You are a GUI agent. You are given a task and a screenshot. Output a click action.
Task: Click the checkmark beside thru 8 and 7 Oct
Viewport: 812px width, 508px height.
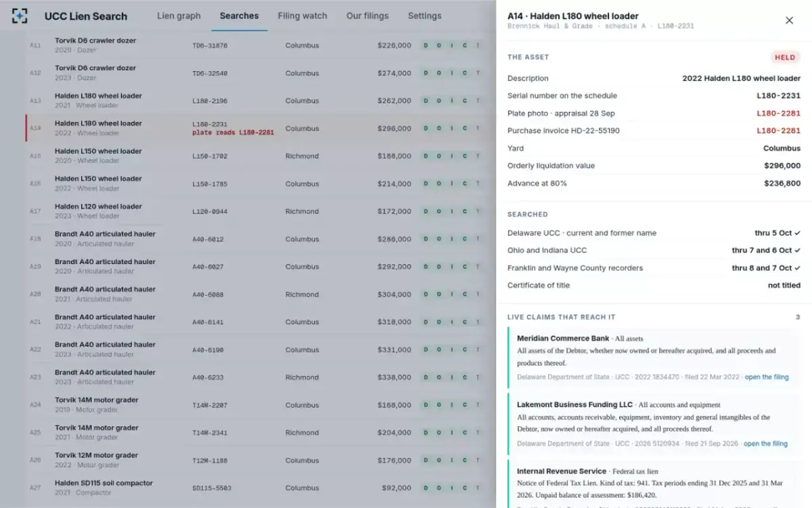[798, 268]
